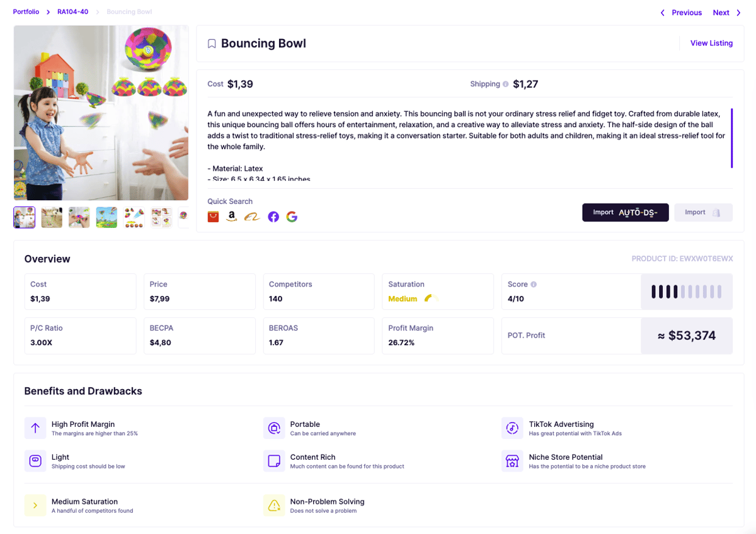Search product on AliExpress quick search icon
756x534 pixels.
tap(214, 217)
